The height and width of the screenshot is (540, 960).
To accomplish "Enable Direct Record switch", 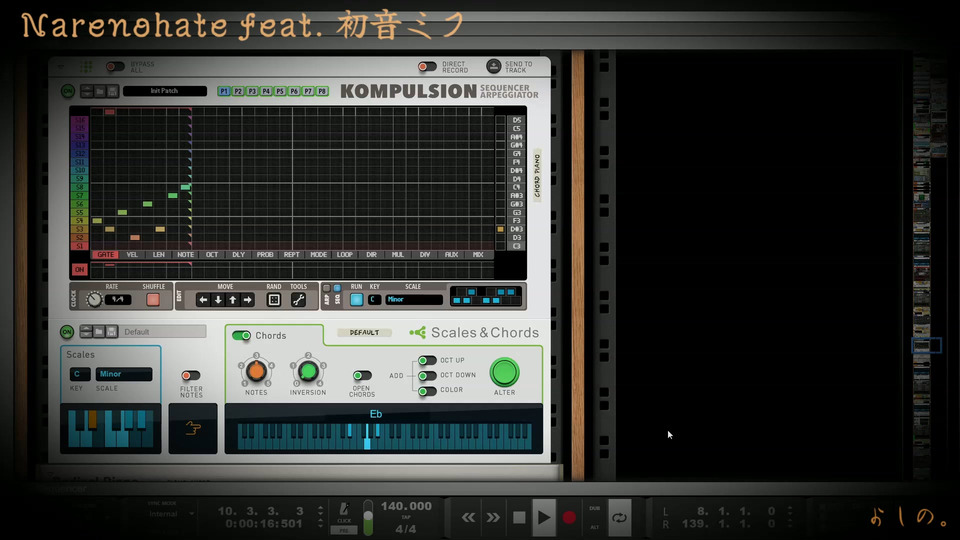I will tap(427, 66).
